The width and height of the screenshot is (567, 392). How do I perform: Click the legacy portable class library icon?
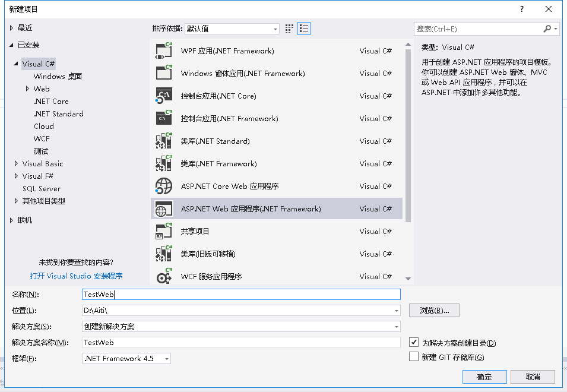[x=164, y=254]
